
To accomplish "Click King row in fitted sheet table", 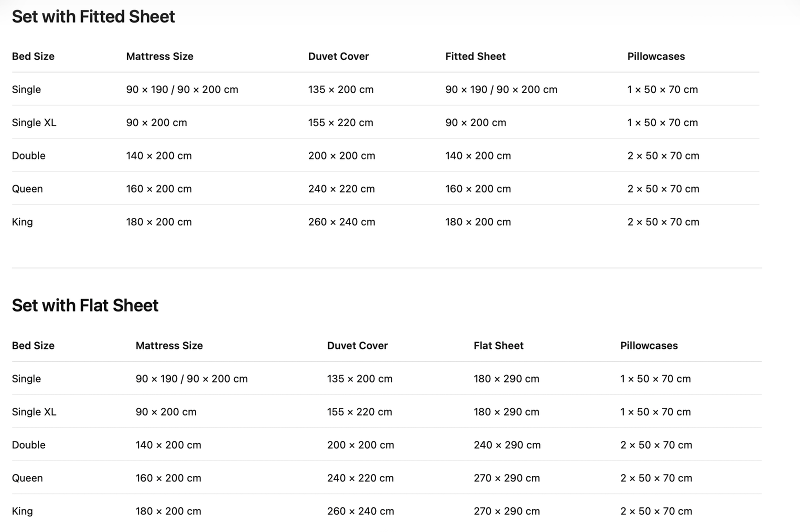I will pyautogui.click(x=22, y=222).
